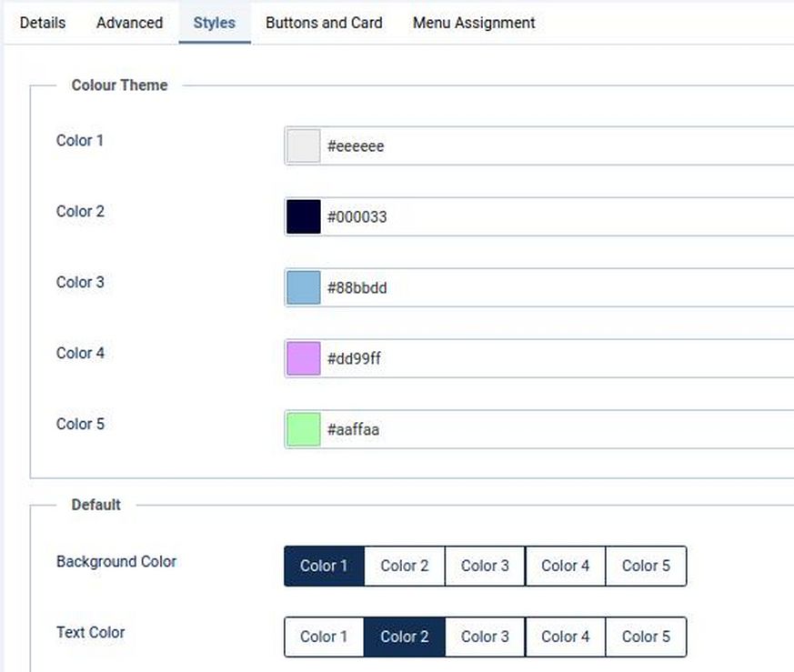Click the Color 5 green swatch
The width and height of the screenshot is (794, 672).
pos(304,430)
